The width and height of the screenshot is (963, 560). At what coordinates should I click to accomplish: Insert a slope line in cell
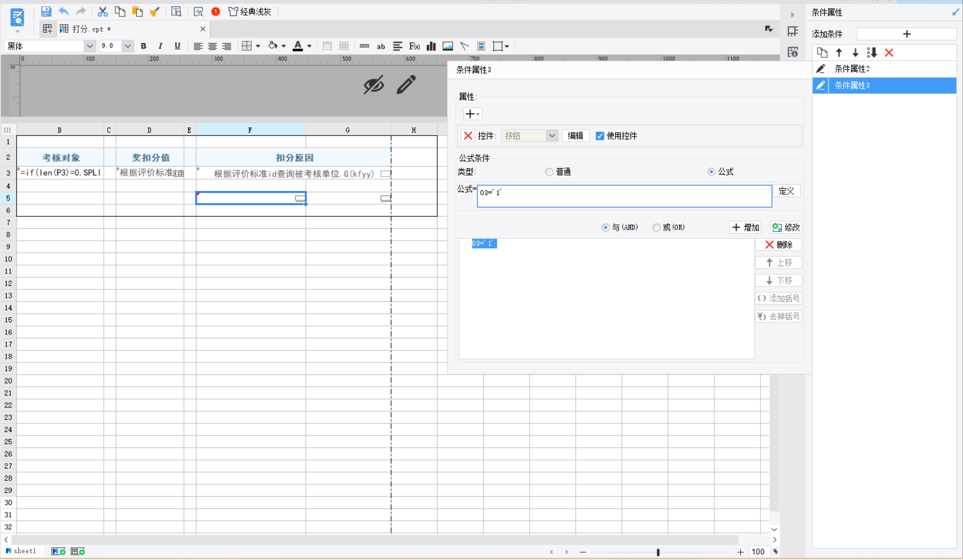[465, 46]
